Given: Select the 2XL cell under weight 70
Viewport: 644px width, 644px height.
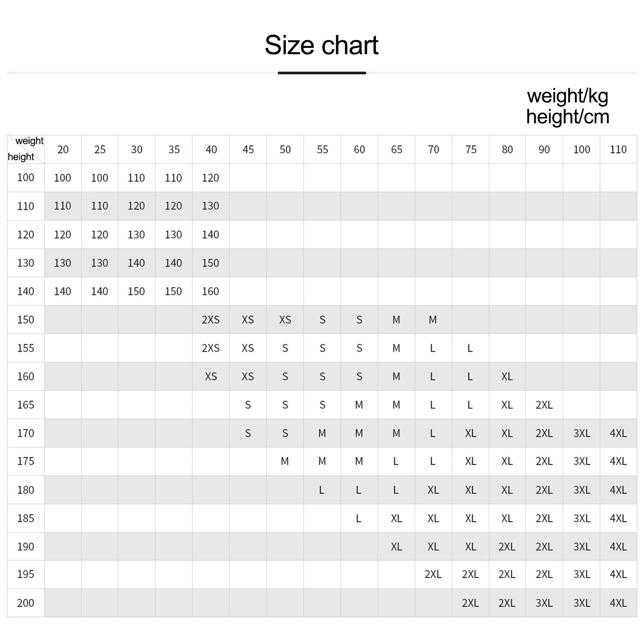Looking at the screenshot, I should click(x=433, y=574).
